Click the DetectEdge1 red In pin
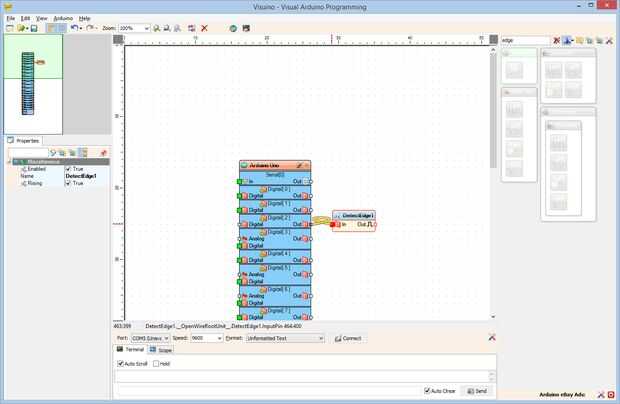This screenshot has width=620, height=404. (x=333, y=225)
